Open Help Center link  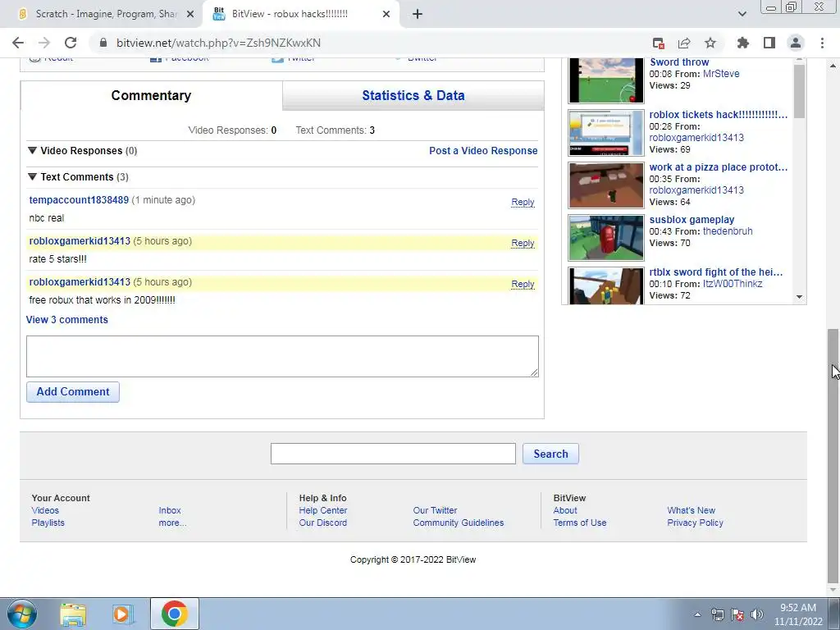coord(323,510)
